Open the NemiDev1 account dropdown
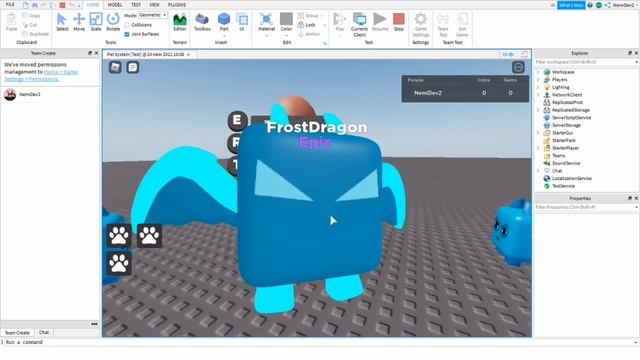640x360 pixels. coord(626,5)
